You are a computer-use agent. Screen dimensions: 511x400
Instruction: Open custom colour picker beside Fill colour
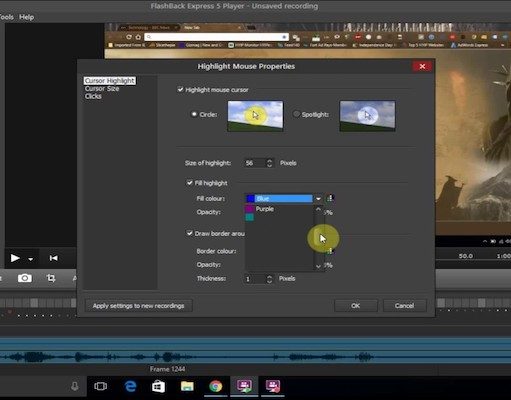[x=330, y=198]
